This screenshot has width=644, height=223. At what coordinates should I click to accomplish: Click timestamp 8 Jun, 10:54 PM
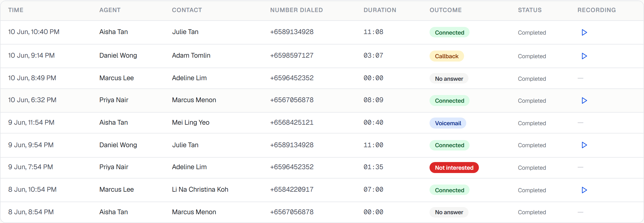[x=32, y=189]
